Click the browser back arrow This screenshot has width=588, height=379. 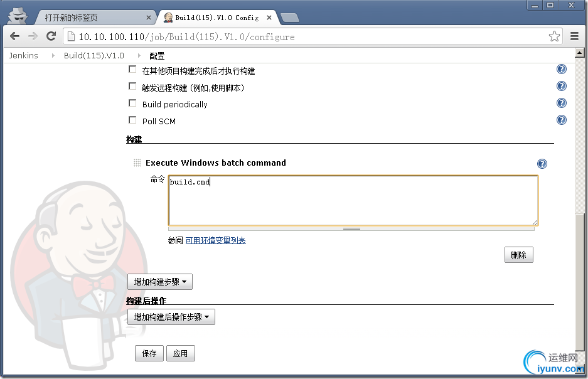(14, 36)
